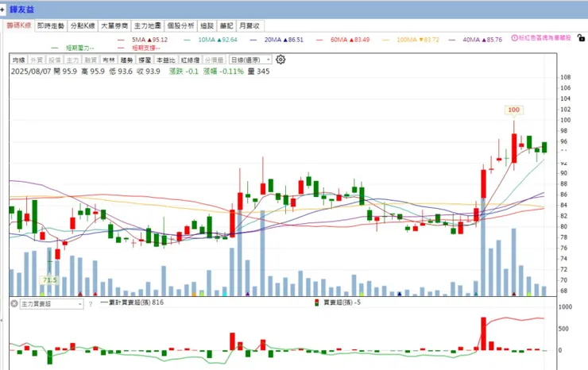
Task: Click the 買賣超(張) -5 legend text
Action: (342, 303)
